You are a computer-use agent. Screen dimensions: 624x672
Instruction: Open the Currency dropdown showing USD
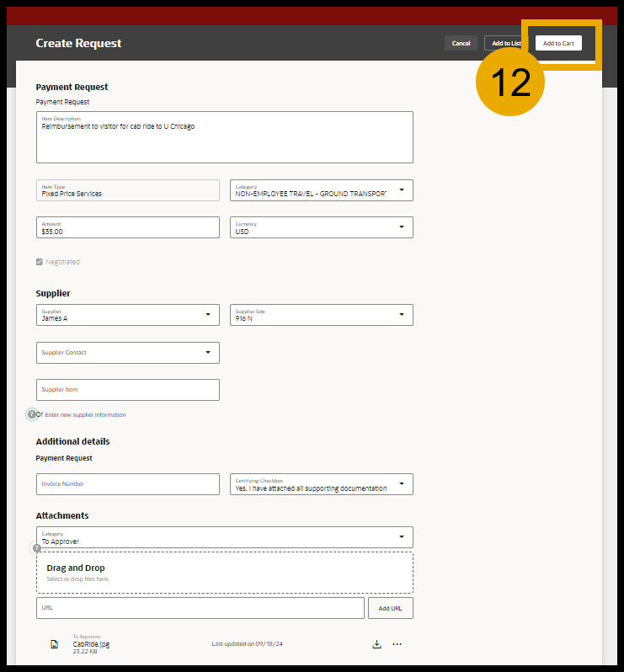tap(401, 227)
